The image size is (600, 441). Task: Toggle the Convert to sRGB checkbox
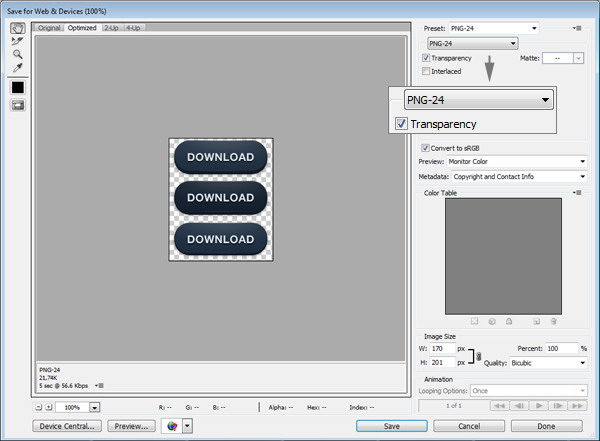click(425, 148)
